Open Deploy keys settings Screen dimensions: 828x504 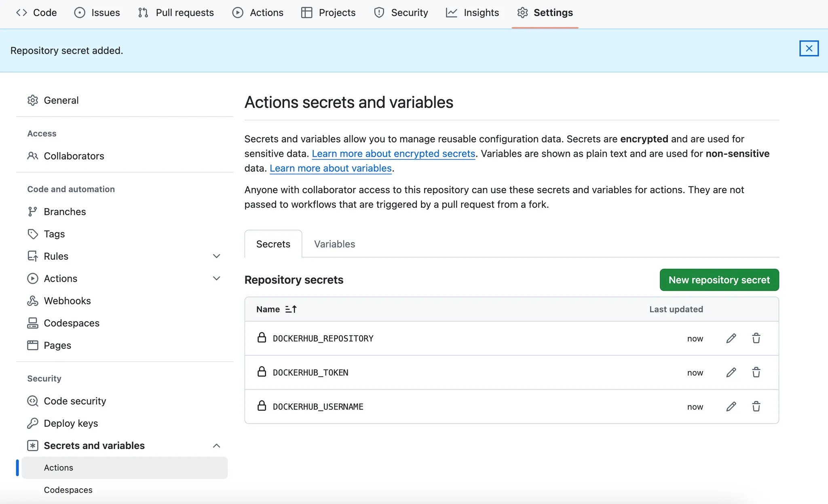(x=125, y=423)
